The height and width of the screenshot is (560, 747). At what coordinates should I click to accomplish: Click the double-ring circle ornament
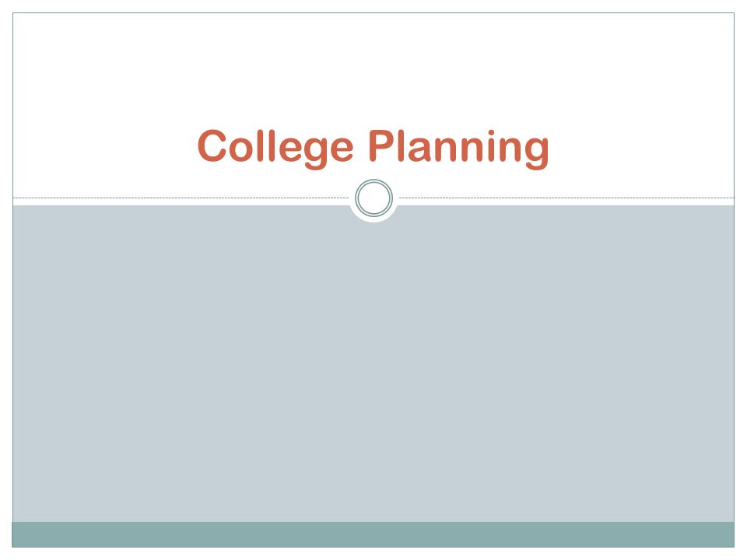tap(373, 198)
